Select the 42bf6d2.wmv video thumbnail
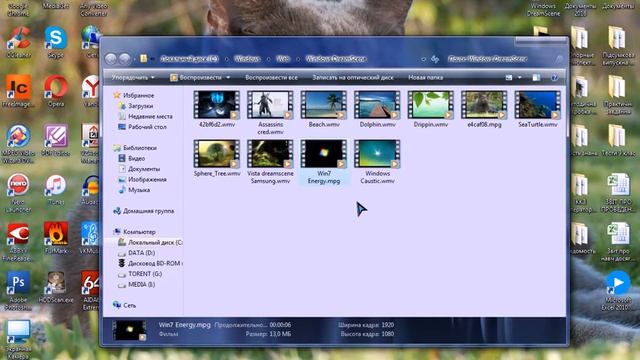Viewport: 640px width, 360px height. (x=217, y=105)
